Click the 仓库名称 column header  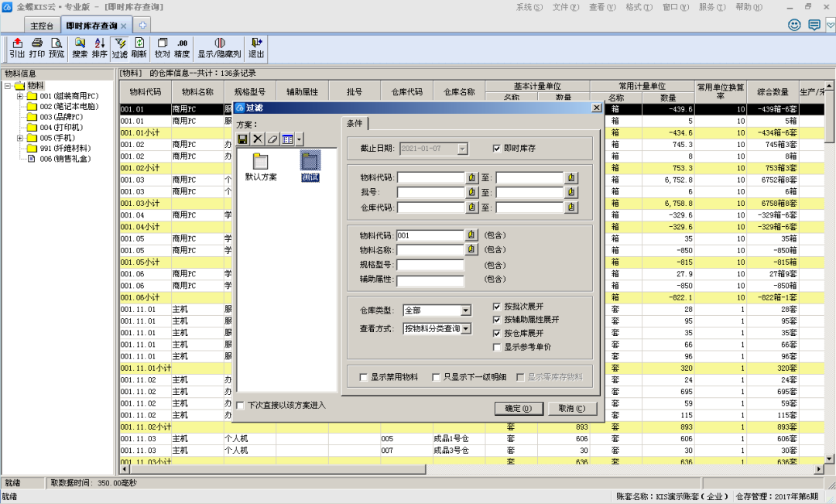459,91
